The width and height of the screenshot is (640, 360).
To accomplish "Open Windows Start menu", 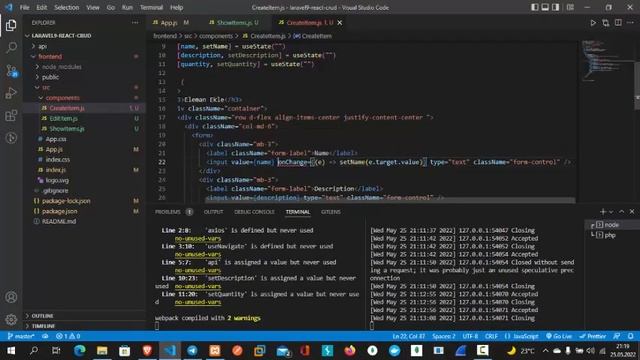I will 11,351.
